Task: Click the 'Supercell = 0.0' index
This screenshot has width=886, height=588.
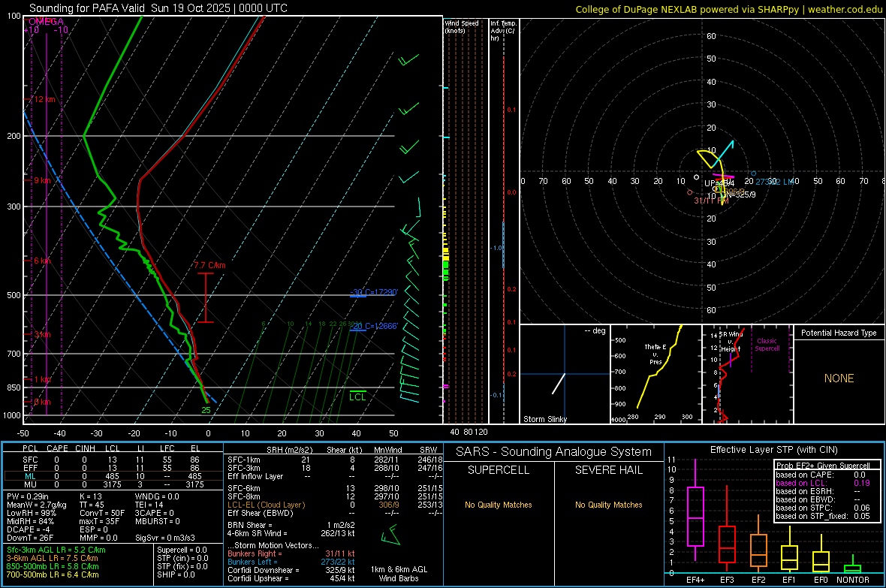Action: [x=182, y=550]
